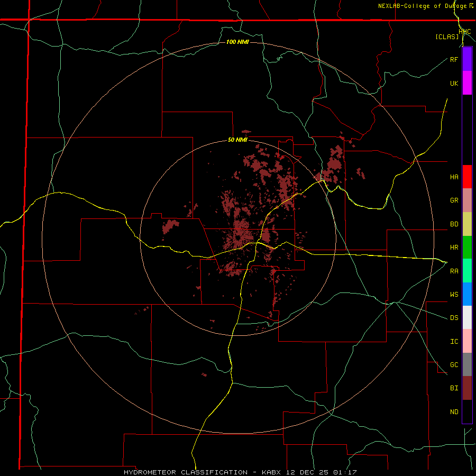Select the BD yellow legend swatch

467,224
